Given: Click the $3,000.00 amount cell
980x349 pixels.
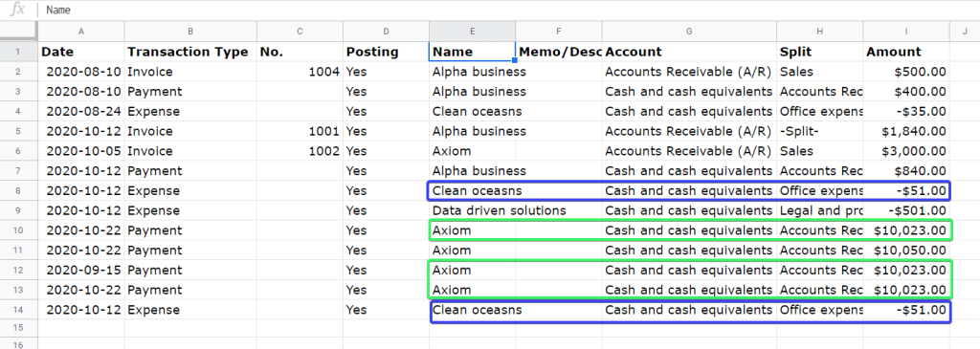Looking at the screenshot, I should click(906, 151).
